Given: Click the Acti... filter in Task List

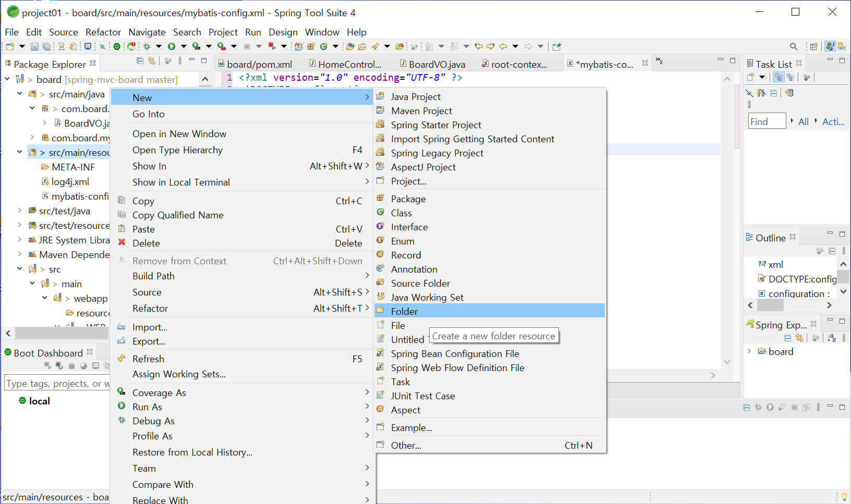Looking at the screenshot, I should pyautogui.click(x=833, y=121).
